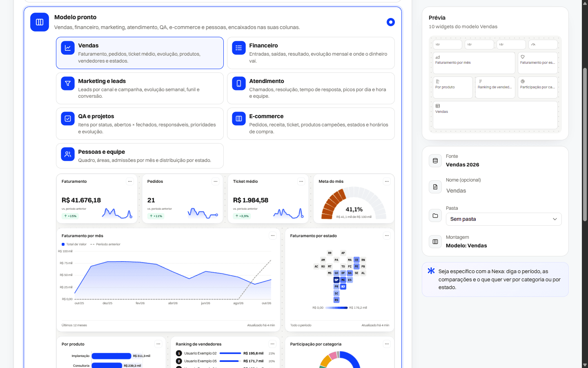Choose the Pessoas e equipe template
Viewport: 588px width, 368px height.
point(140,156)
